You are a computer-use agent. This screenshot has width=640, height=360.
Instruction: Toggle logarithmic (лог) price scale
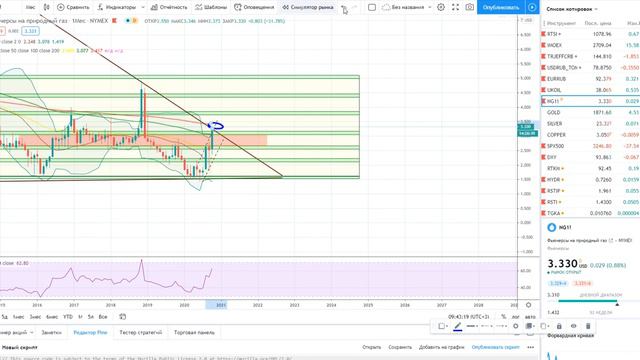pos(516,317)
